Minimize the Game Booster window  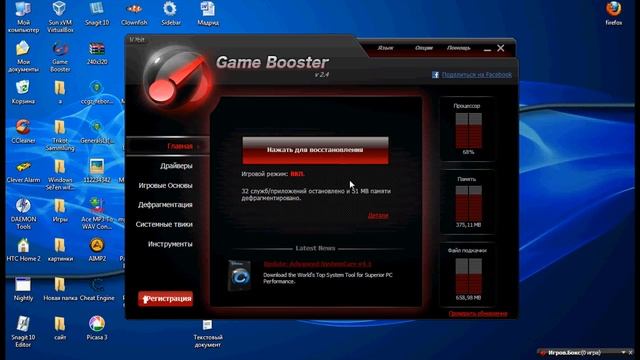click(487, 49)
